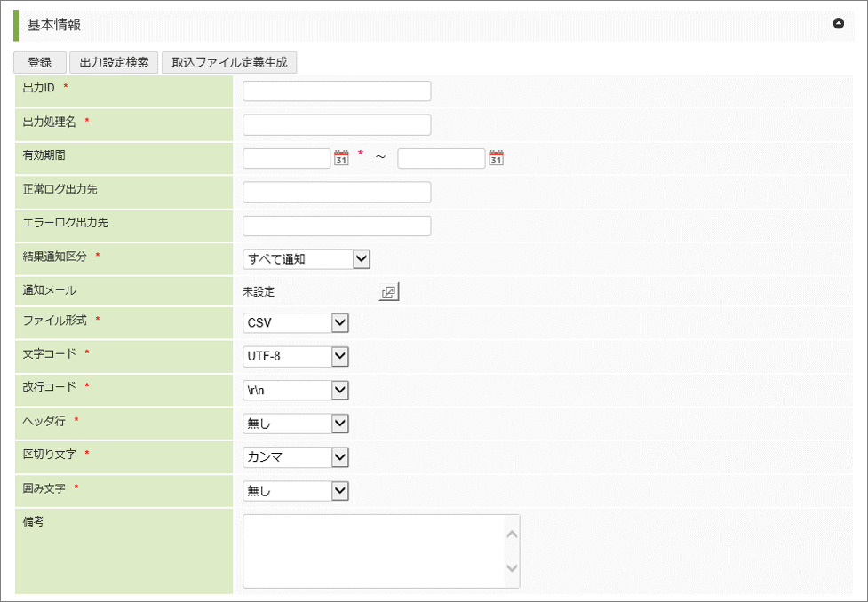Focus the 出力ID input field
Image resolution: width=868 pixels, height=602 pixels.
pos(337,91)
